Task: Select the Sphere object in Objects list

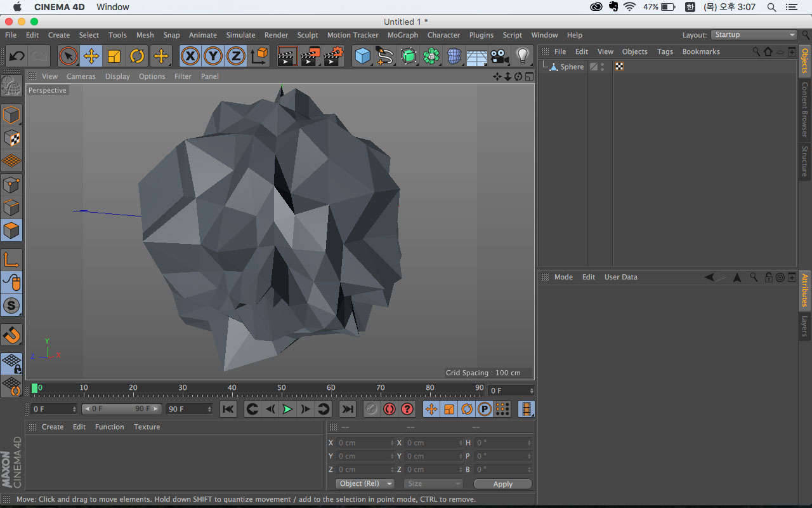Action: [x=572, y=67]
